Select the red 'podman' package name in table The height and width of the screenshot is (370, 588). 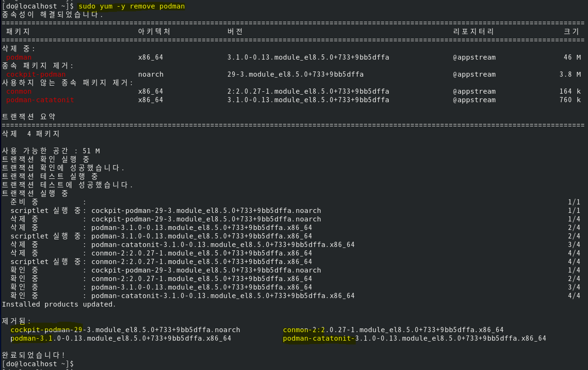point(19,57)
